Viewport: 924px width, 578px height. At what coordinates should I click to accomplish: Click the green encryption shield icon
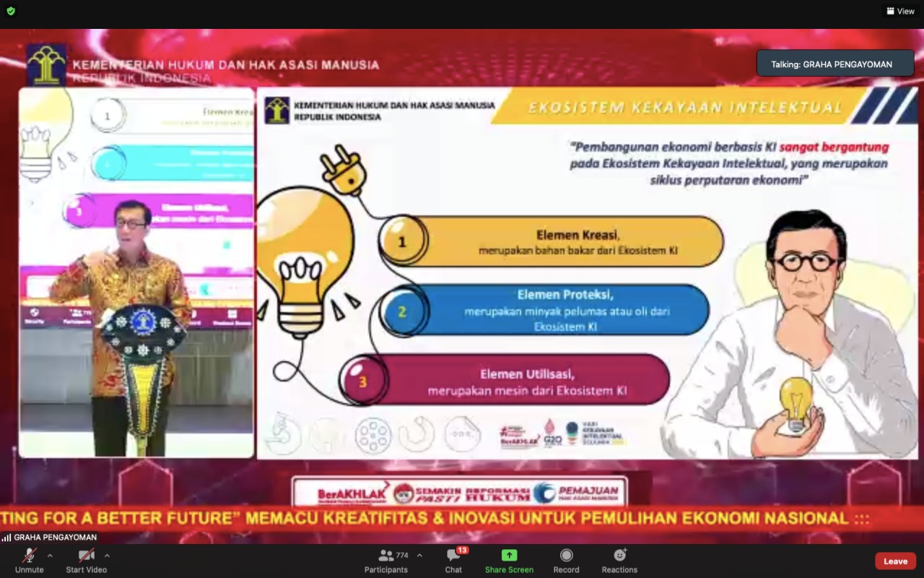(11, 11)
